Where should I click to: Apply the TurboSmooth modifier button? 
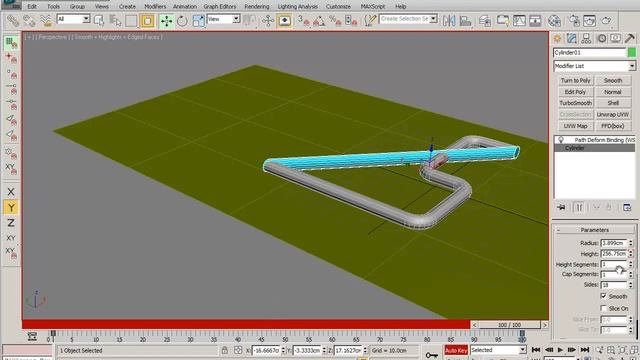[576, 103]
